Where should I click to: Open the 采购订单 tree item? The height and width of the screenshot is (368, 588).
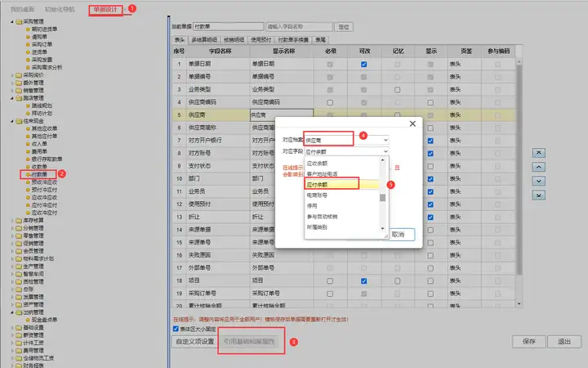point(42,44)
